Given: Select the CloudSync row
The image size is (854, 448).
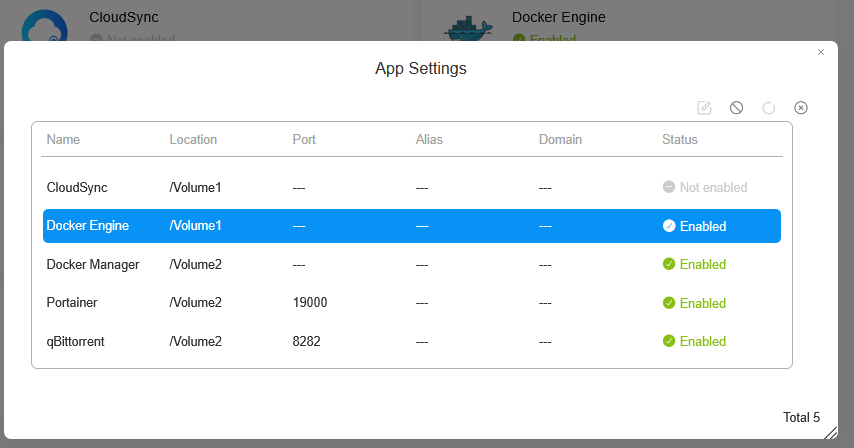Looking at the screenshot, I should [x=77, y=187].
